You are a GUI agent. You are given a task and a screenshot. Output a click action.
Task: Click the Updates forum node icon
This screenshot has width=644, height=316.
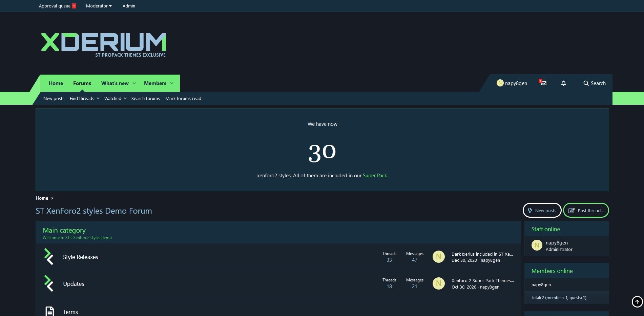point(49,283)
